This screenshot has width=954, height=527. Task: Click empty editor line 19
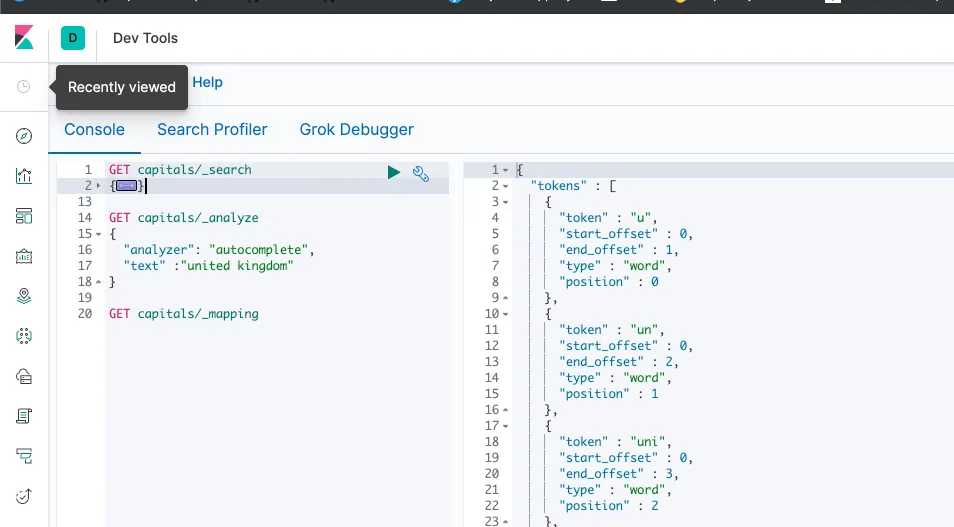[277, 298]
